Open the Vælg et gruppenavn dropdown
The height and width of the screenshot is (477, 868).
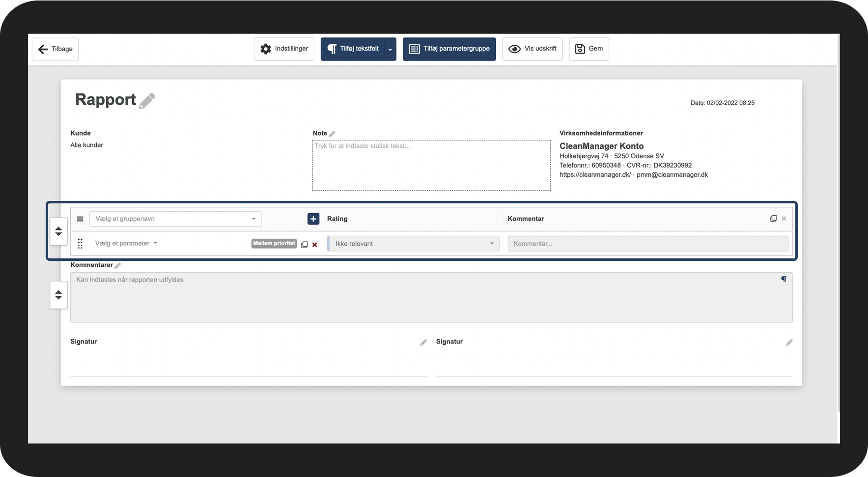point(175,219)
